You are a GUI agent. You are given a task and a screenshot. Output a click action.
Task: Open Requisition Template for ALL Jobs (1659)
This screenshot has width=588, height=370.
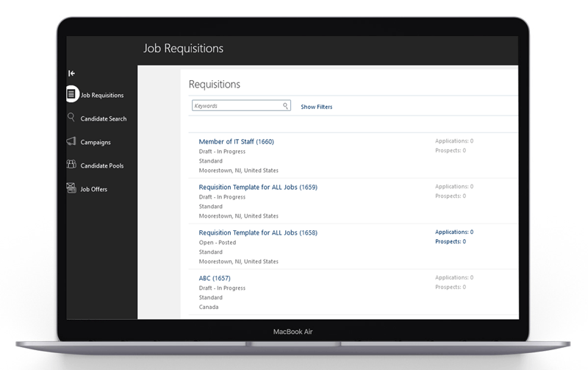click(x=258, y=187)
